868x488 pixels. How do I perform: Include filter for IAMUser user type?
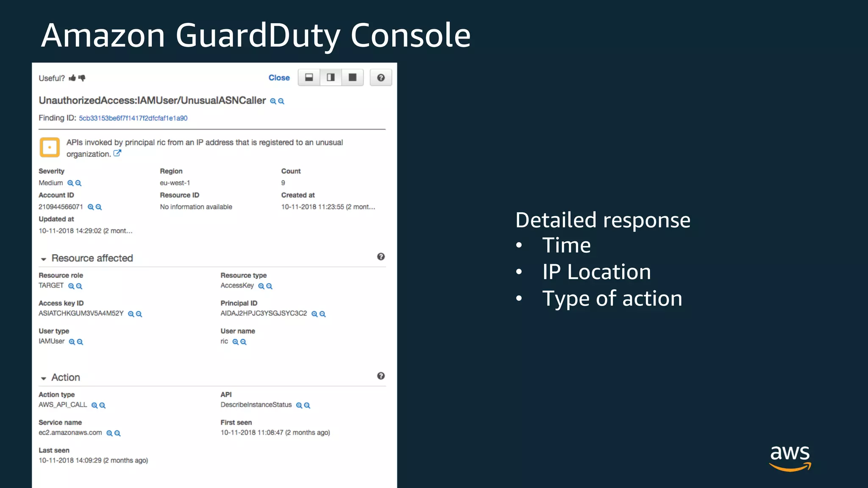[x=72, y=342]
